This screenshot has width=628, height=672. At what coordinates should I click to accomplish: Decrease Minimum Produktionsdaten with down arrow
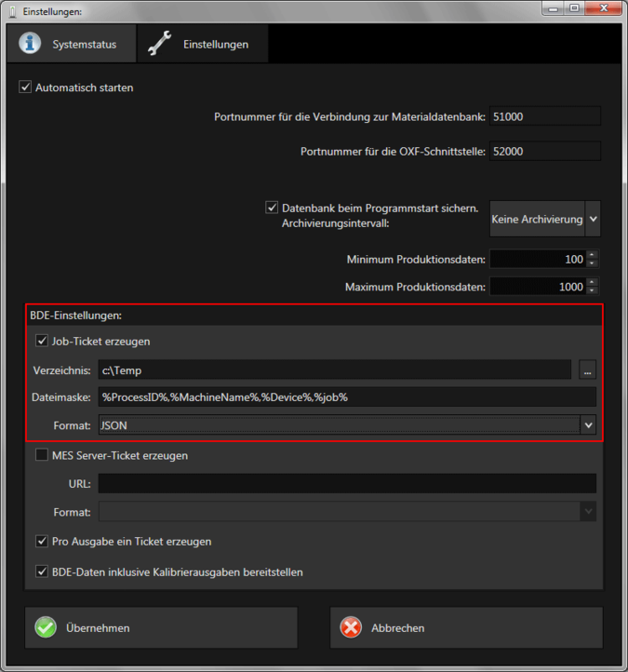(x=592, y=263)
